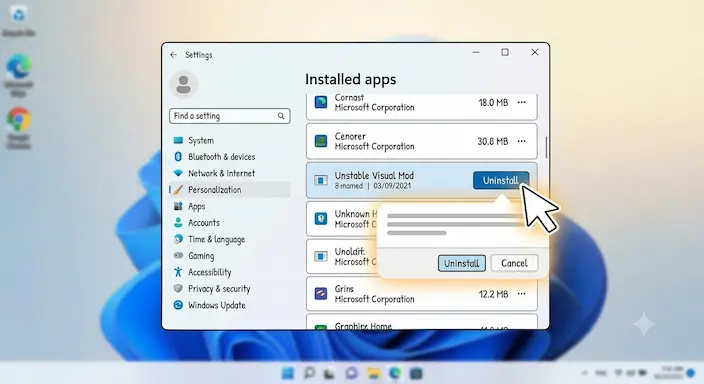Open Microsoft Edge from the taskbar
This screenshot has width=704, height=384.
pyautogui.click(x=395, y=373)
